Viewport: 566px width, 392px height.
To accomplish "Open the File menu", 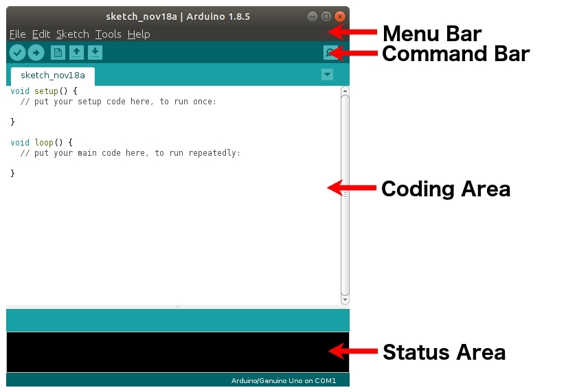I will 17,34.
